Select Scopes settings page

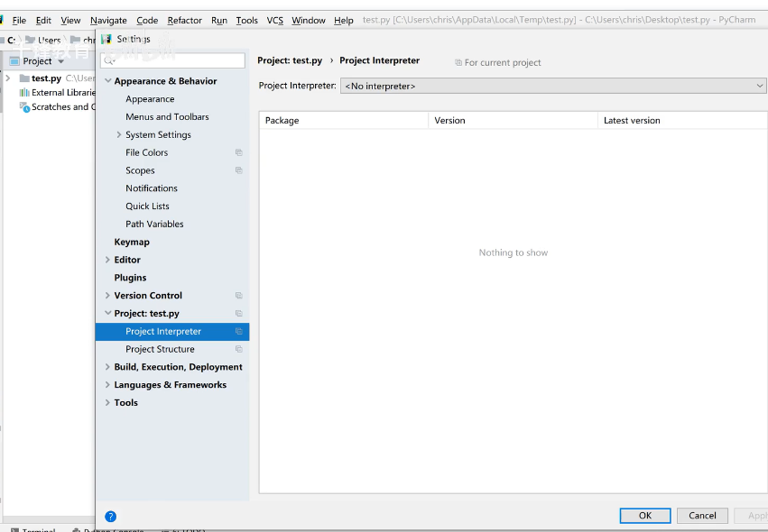(140, 170)
